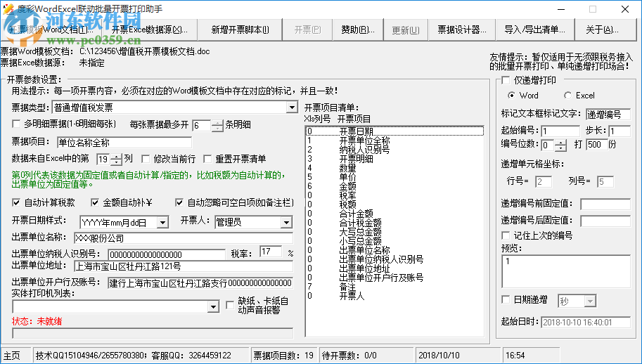The width and height of the screenshot is (642, 364).
Task: Select the Word radio button
Action: 511,96
